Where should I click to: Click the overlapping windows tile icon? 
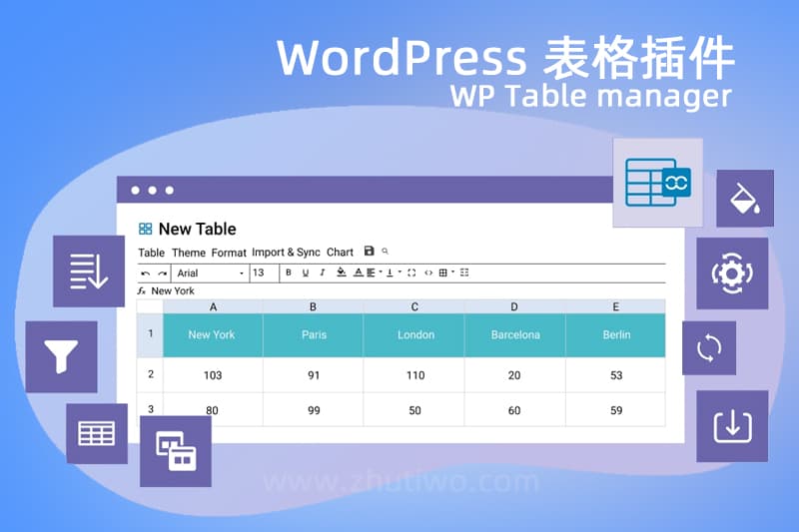176,451
